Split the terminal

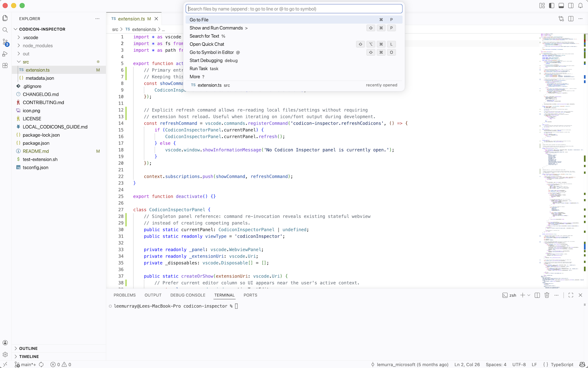537,295
